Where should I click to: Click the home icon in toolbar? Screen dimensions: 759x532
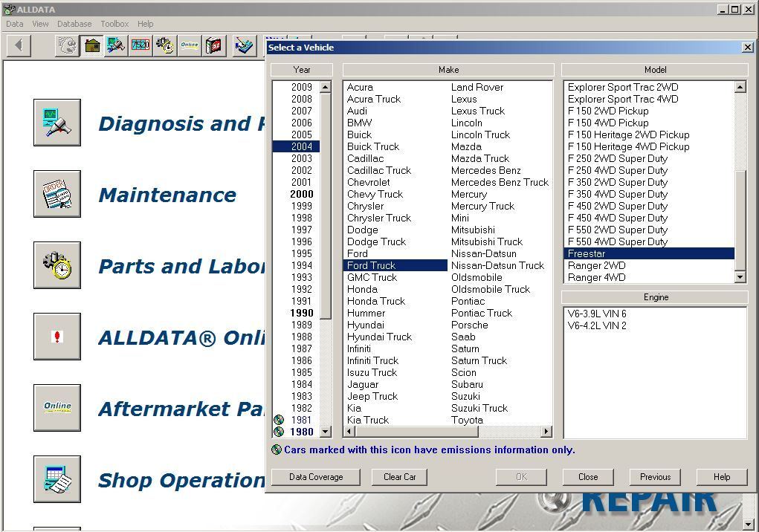pyautogui.click(x=91, y=45)
